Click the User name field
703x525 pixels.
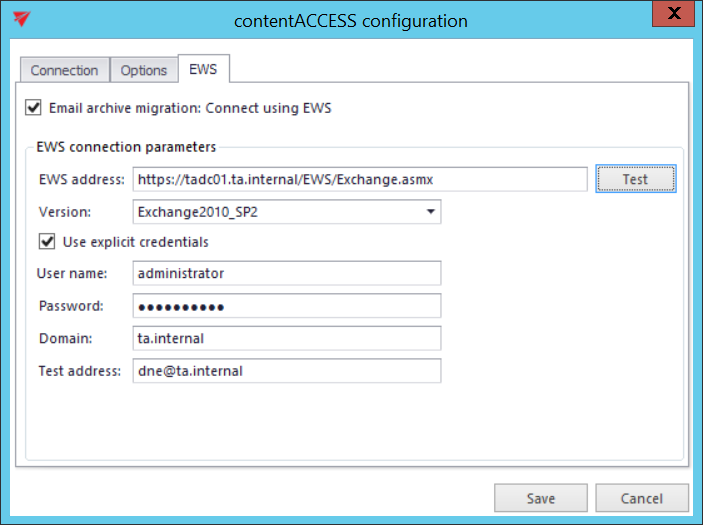pyautogui.click(x=287, y=273)
